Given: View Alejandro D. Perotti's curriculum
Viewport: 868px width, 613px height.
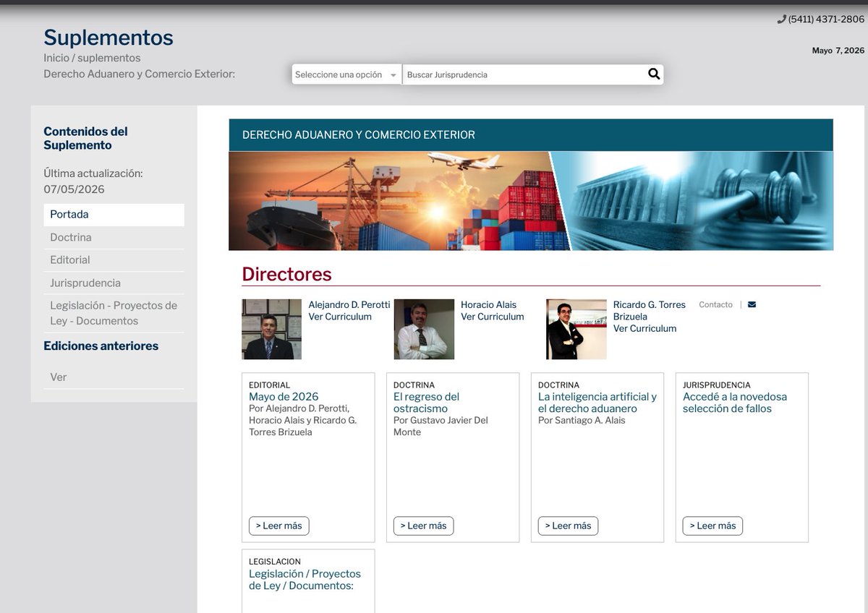Looking at the screenshot, I should tap(340, 317).
